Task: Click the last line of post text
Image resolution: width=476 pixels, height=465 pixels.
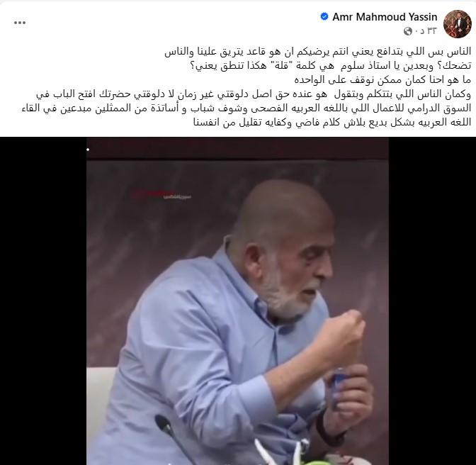Action: coord(332,123)
